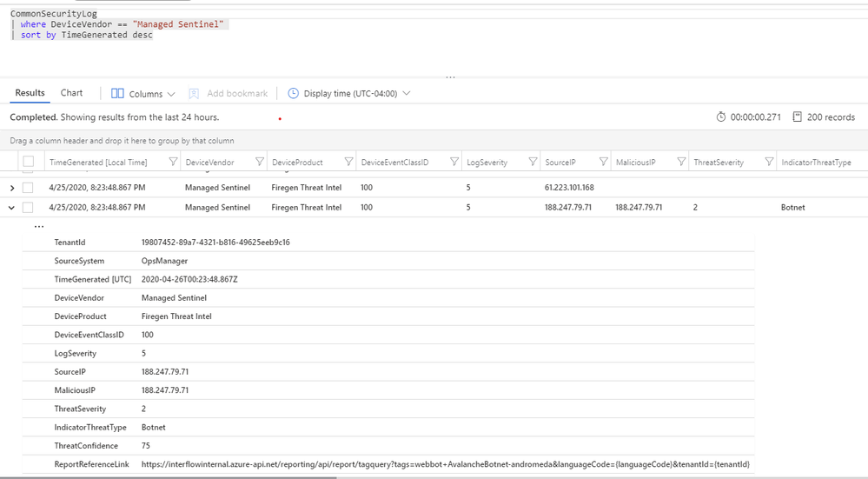The width and height of the screenshot is (868, 479).
Task: Expand the row with SourceIP 61.223.101.168
Action: [x=11, y=189]
